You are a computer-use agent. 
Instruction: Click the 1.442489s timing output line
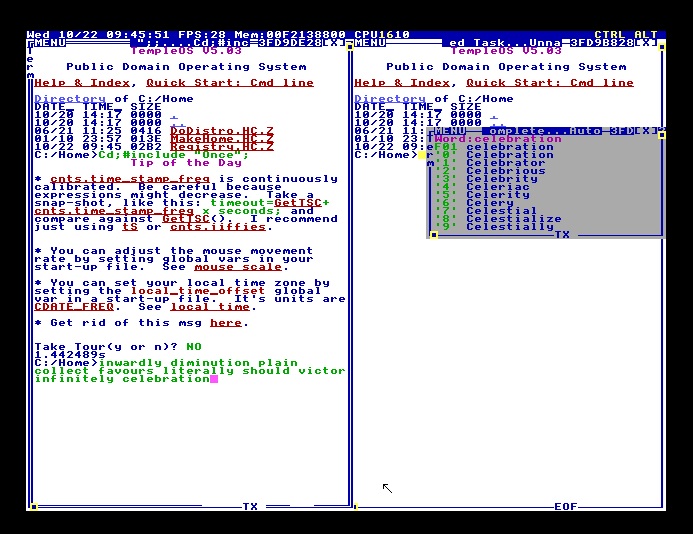pyautogui.click(x=70, y=355)
